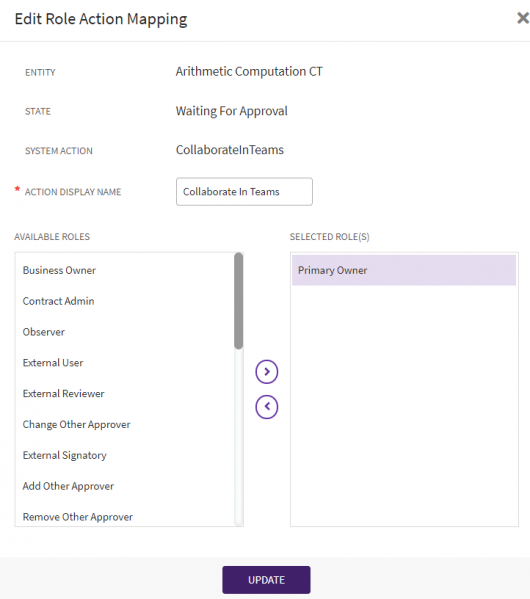Click the Waiting For Approval state value
Screen dimensions: 530x599
[232, 111]
